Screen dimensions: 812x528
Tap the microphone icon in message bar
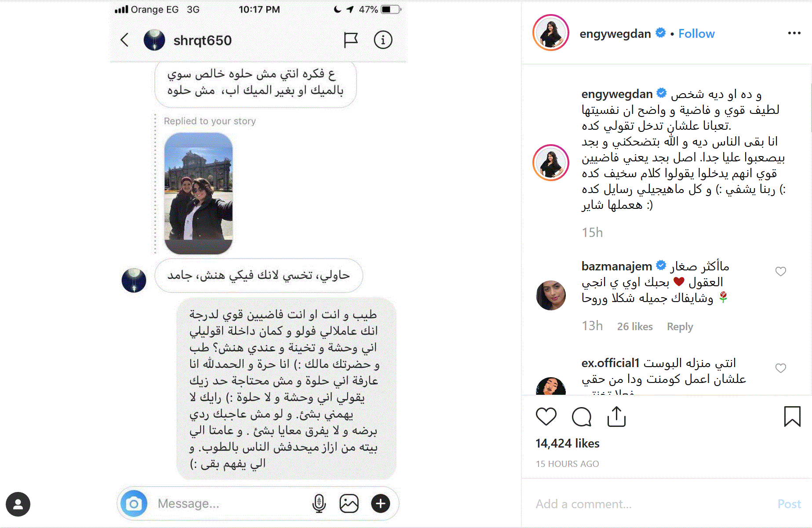(x=319, y=503)
